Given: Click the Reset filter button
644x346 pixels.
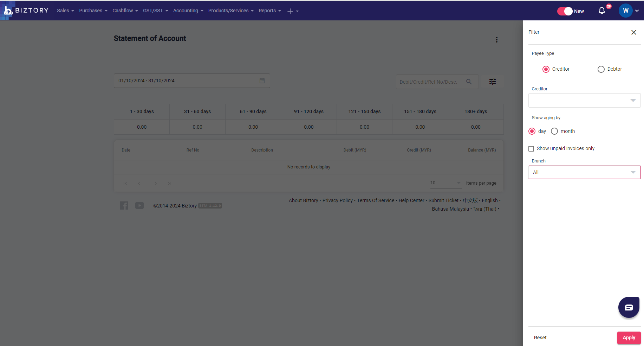Looking at the screenshot, I should 540,338.
